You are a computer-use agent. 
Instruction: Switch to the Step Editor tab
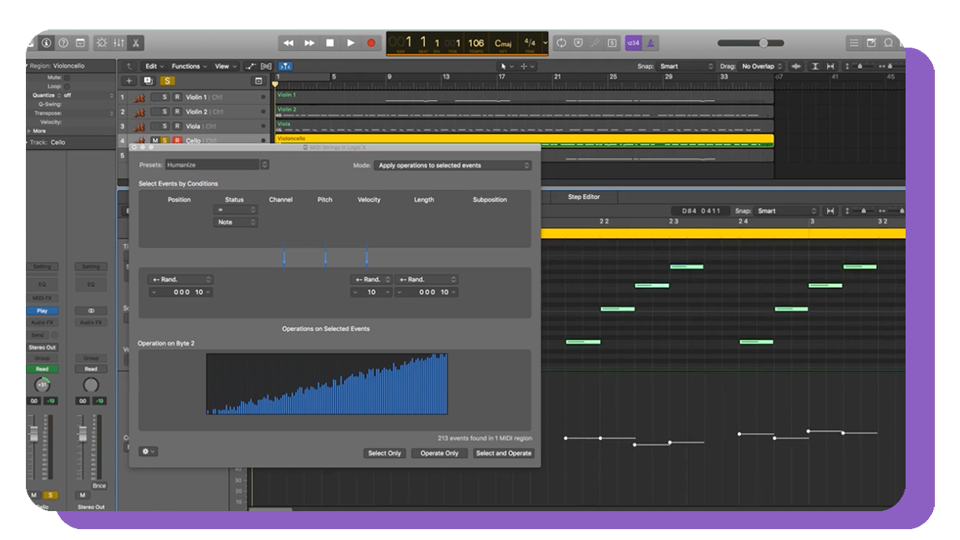584,197
